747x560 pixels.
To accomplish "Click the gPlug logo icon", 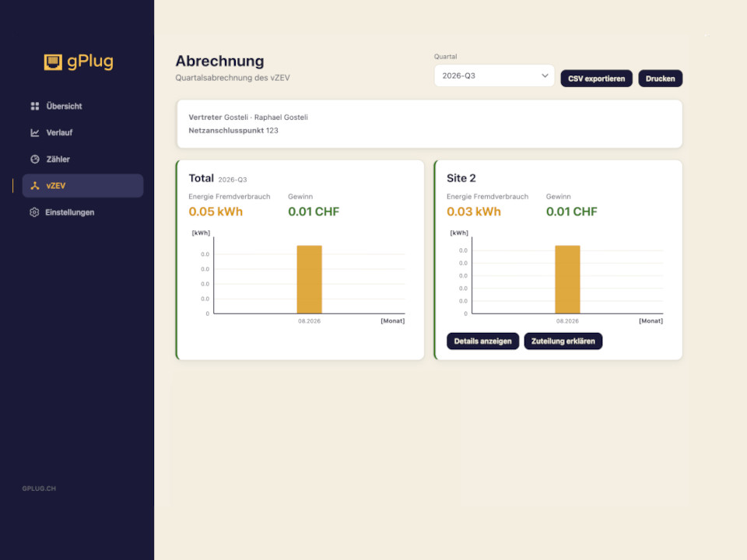I will click(53, 62).
